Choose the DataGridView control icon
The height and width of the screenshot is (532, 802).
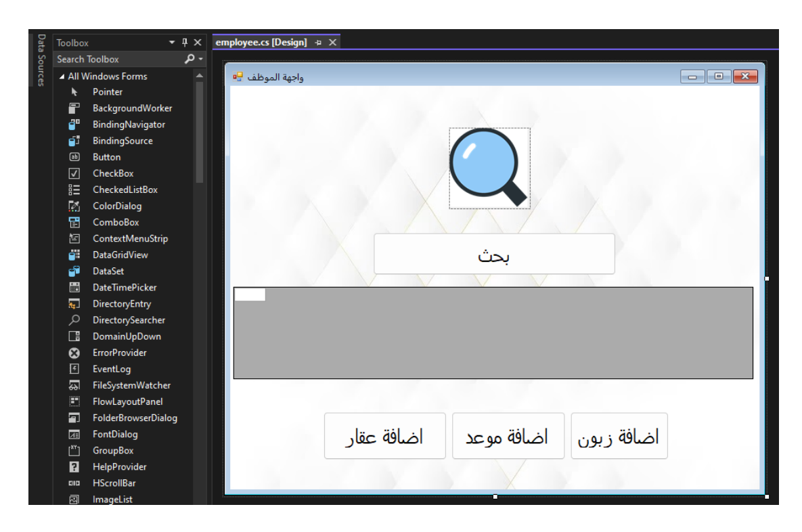[x=74, y=255]
